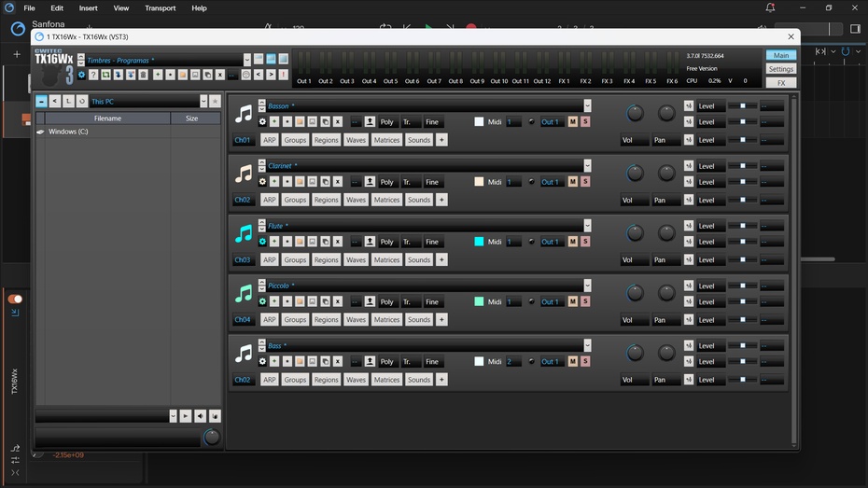This screenshot has width=868, height=488.
Task: Click the Flute slot music note icon
Action: pyautogui.click(x=244, y=233)
